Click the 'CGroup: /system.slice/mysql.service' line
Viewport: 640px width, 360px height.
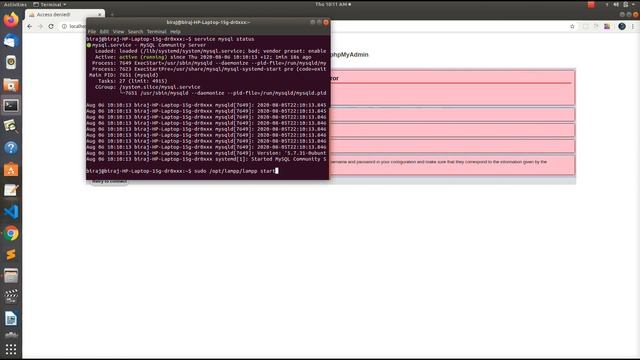[147, 87]
